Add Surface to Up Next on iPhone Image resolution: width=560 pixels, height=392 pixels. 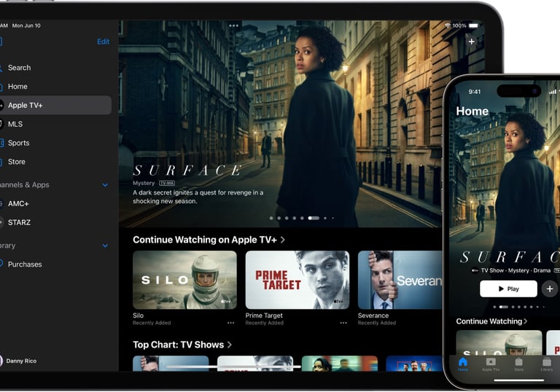coord(550,289)
